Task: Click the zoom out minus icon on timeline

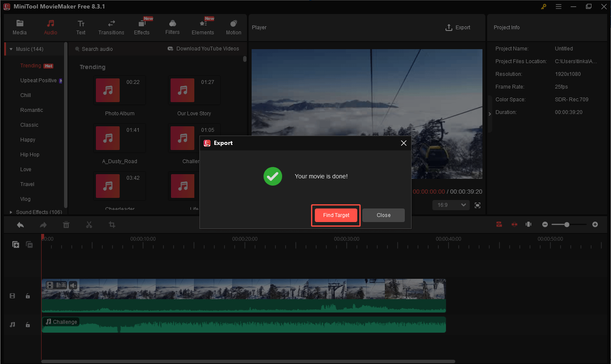Action: [545, 224]
